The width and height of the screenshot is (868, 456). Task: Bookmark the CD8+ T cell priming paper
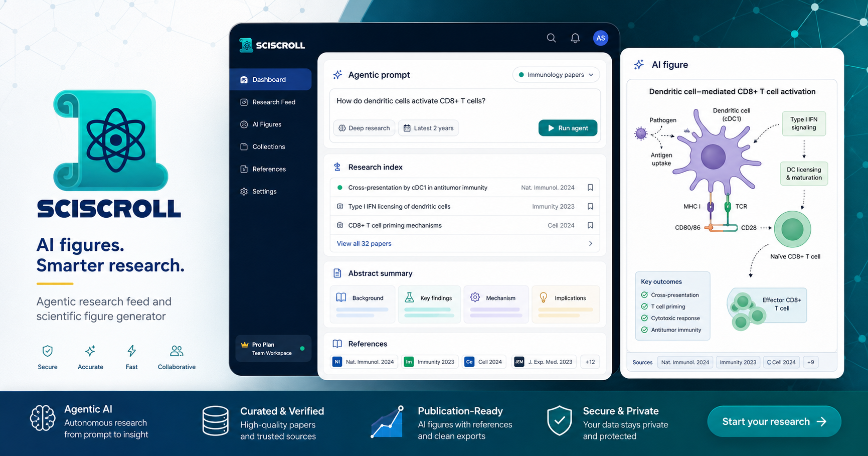[590, 225]
